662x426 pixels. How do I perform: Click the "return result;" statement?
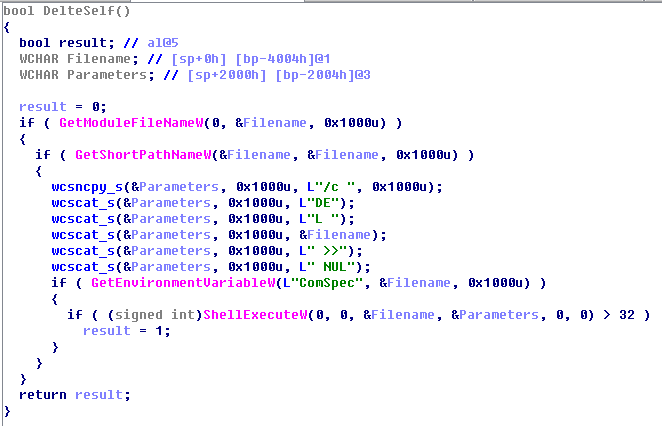coord(75,395)
